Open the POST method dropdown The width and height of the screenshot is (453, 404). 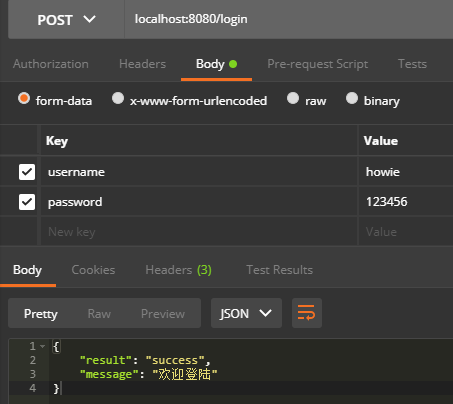coord(66,20)
